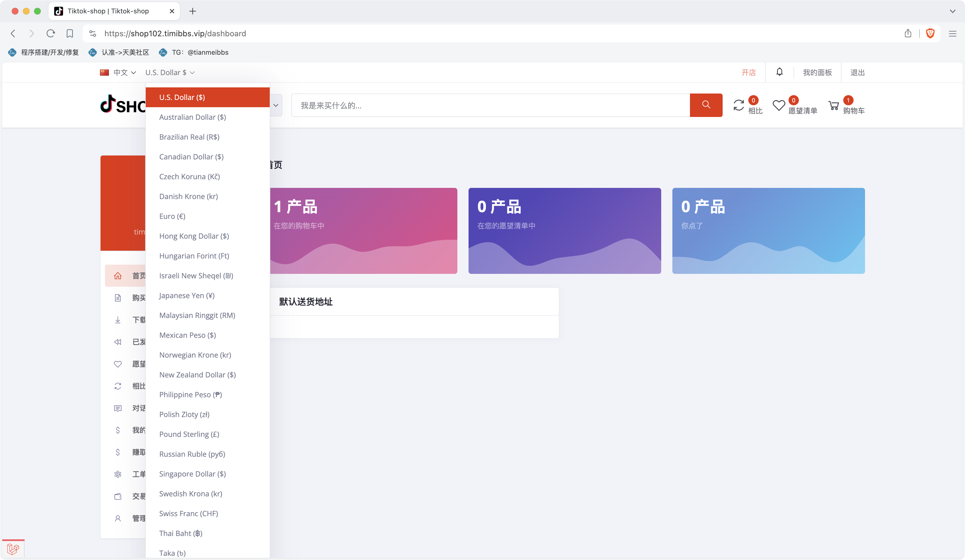
Task: Click the download 下载 sidebar icon
Action: pyautogui.click(x=118, y=319)
